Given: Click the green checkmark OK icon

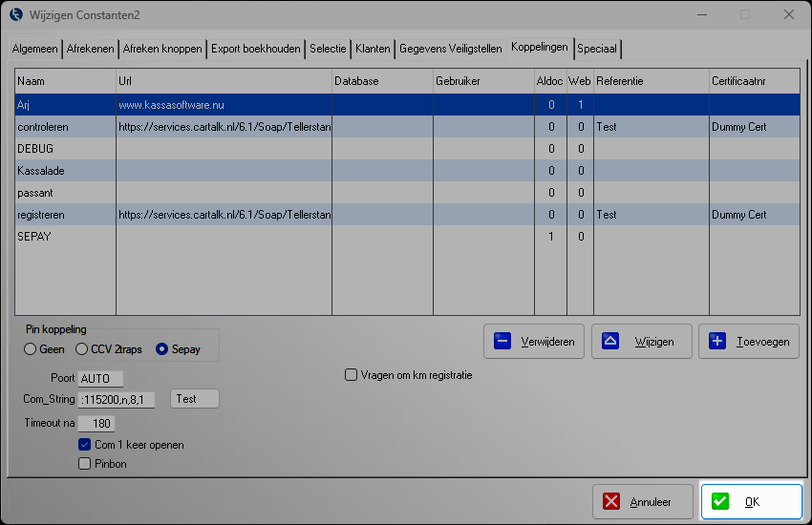Looking at the screenshot, I should click(720, 502).
